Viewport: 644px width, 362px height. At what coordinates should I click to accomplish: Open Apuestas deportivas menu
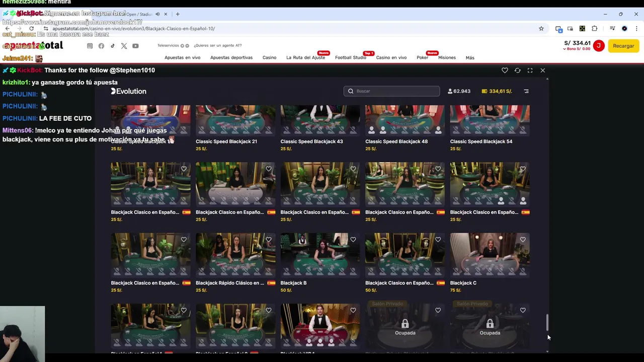(x=231, y=57)
